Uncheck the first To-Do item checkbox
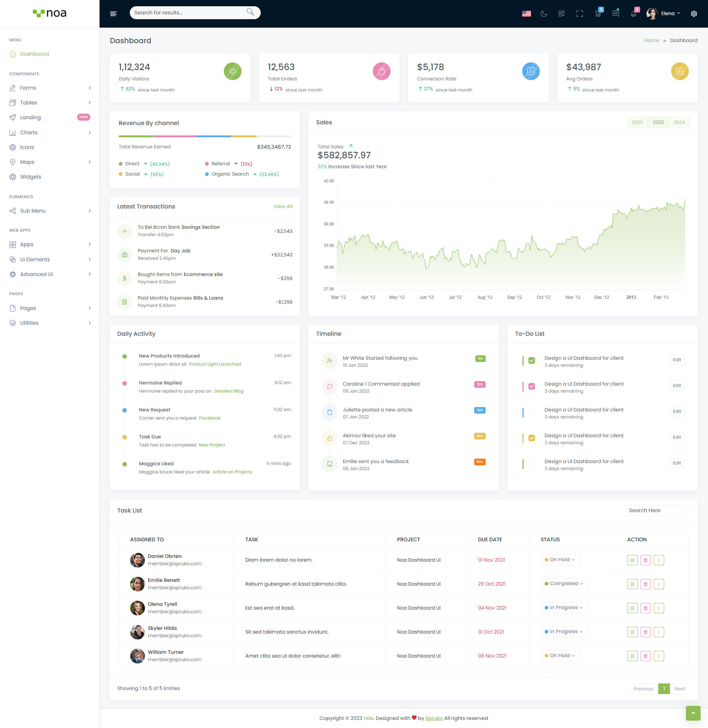 click(x=532, y=360)
